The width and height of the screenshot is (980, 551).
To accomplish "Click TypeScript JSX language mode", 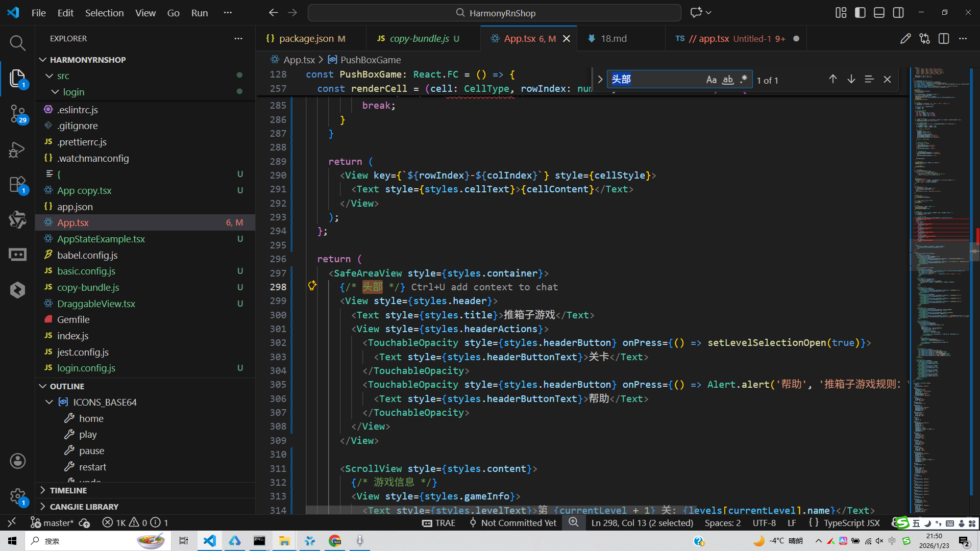I will (851, 523).
